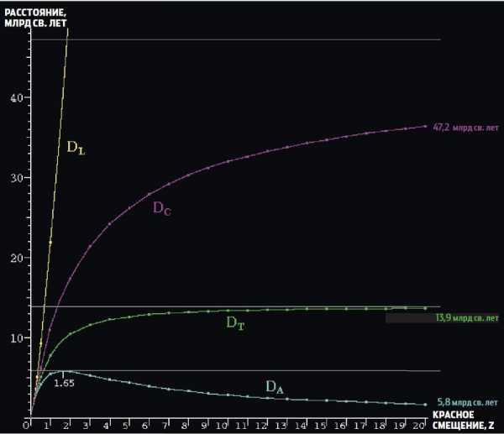This screenshot has width=504, height=434.
Task: Click the 5 tick on redshift axis
Action: click(125, 426)
